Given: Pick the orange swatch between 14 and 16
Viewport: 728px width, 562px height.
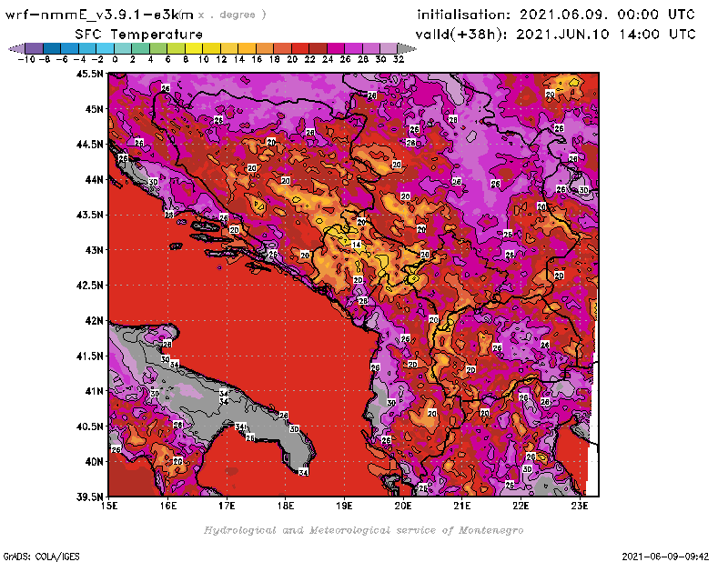Looking at the screenshot, I should [x=247, y=49].
